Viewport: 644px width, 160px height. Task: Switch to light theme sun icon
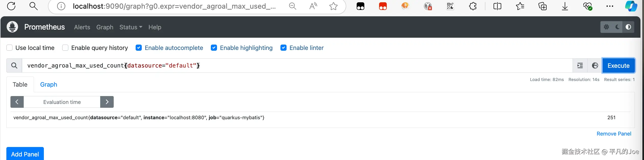pos(606,27)
